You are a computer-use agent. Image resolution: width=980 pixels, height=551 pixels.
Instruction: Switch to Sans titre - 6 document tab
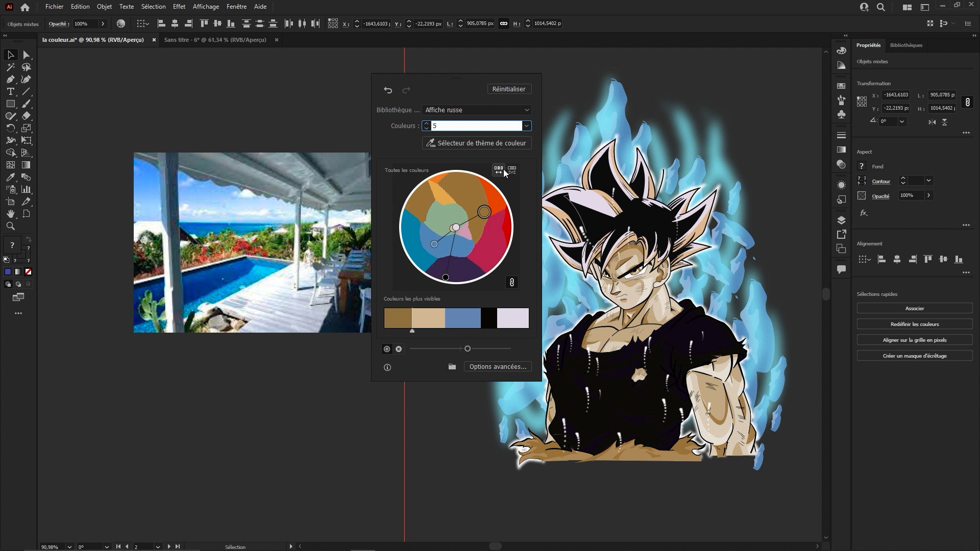[215, 40]
